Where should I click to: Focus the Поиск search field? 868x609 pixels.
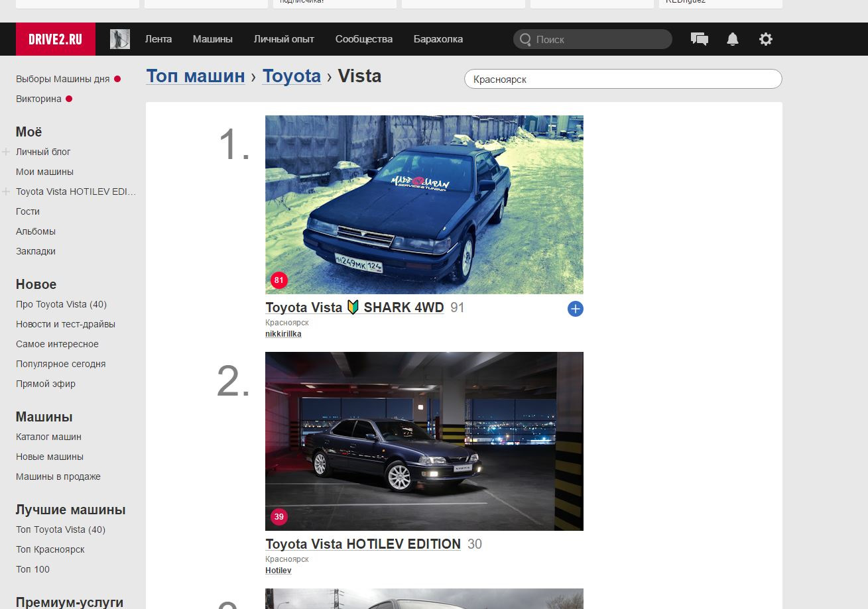[x=593, y=39]
